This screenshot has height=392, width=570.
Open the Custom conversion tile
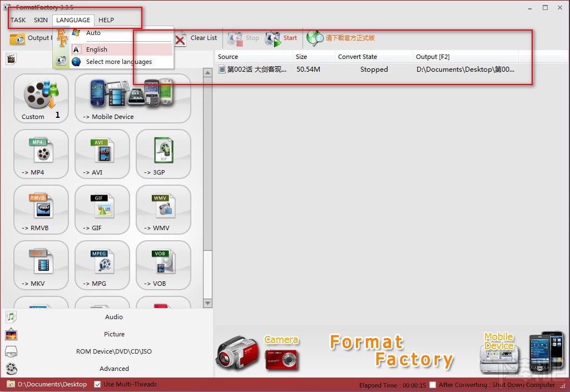coord(41,98)
